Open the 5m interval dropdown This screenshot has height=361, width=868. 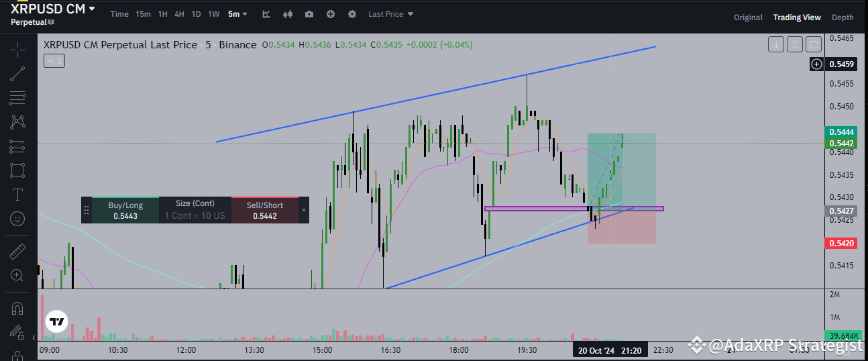(x=237, y=14)
